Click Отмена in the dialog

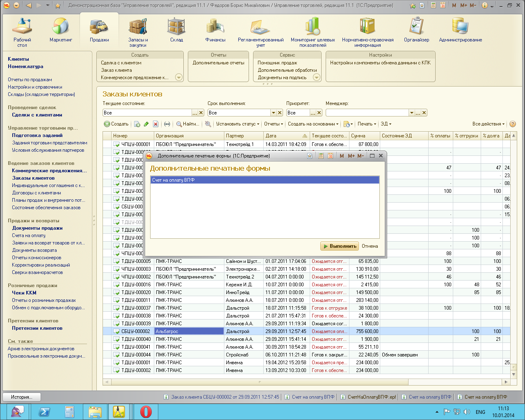[370, 246]
